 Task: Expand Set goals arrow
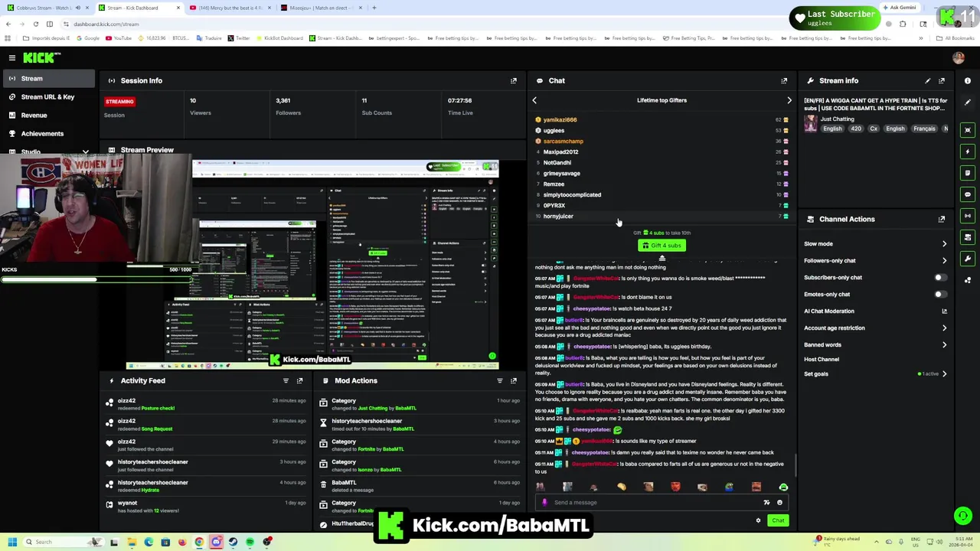[x=944, y=374]
